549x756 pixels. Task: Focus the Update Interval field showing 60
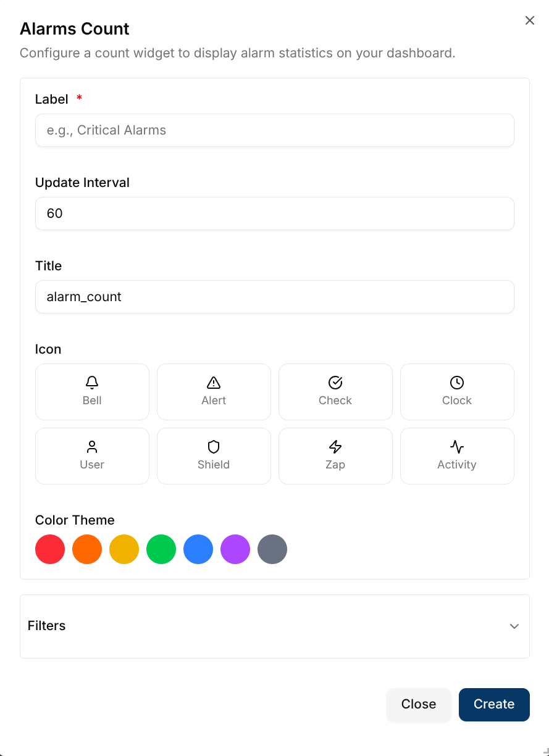point(274,213)
